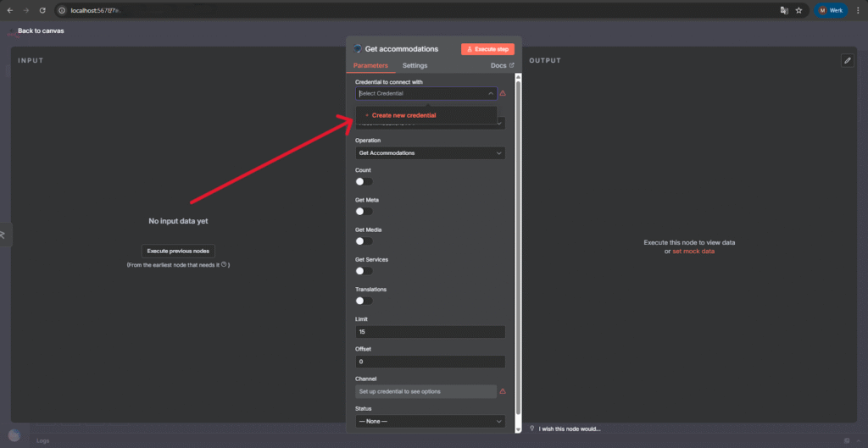Viewport: 868px width, 448px height.
Task: Click the warning icon beside Credential field
Action: 503,93
